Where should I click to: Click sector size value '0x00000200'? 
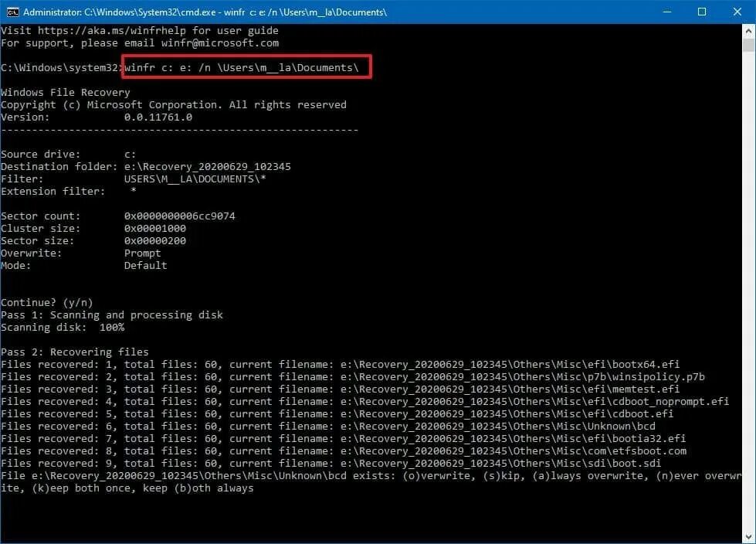[x=154, y=240]
